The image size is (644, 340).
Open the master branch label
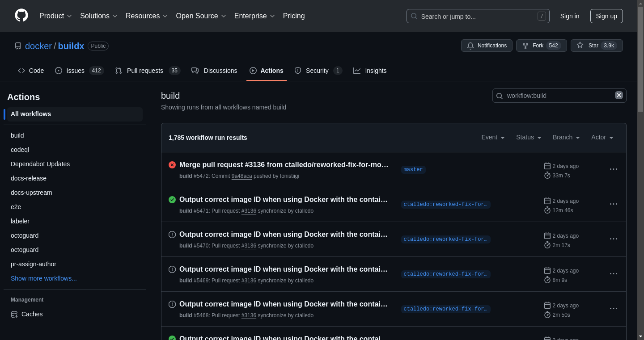(x=413, y=169)
